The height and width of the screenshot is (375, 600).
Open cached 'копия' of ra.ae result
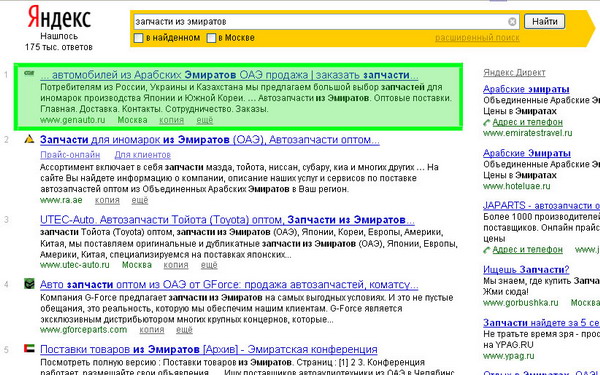pos(107,200)
